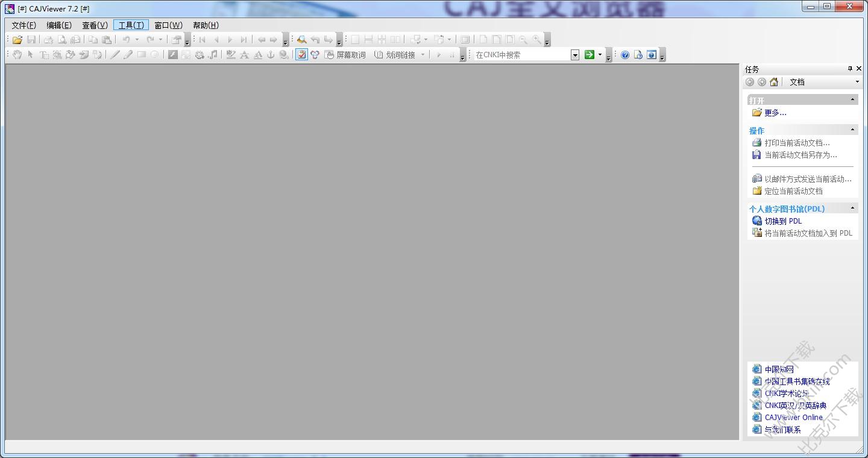Click 将当前活动文档加入到 PDL

pos(808,233)
